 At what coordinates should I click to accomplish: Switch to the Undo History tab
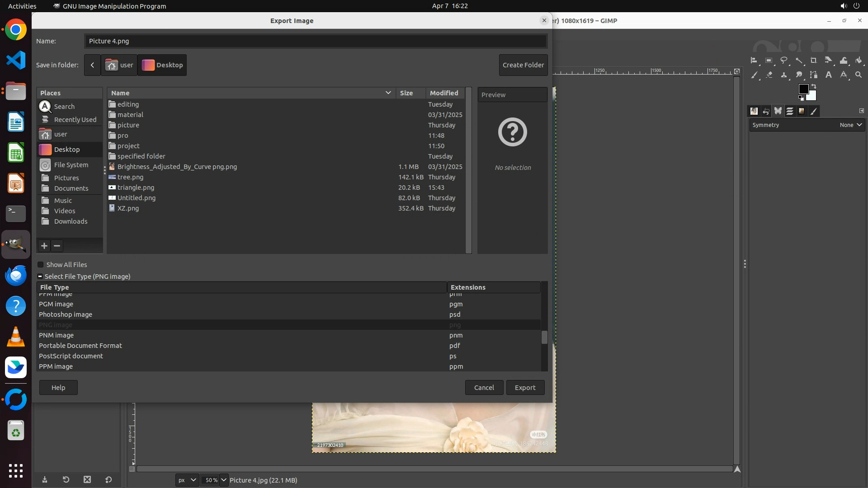[x=766, y=111]
